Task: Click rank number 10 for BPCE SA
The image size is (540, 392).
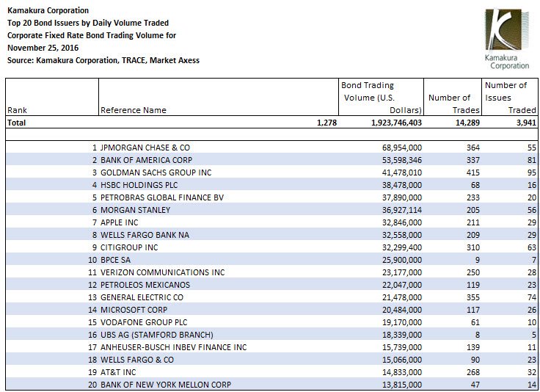Action: pyautogui.click(x=92, y=260)
